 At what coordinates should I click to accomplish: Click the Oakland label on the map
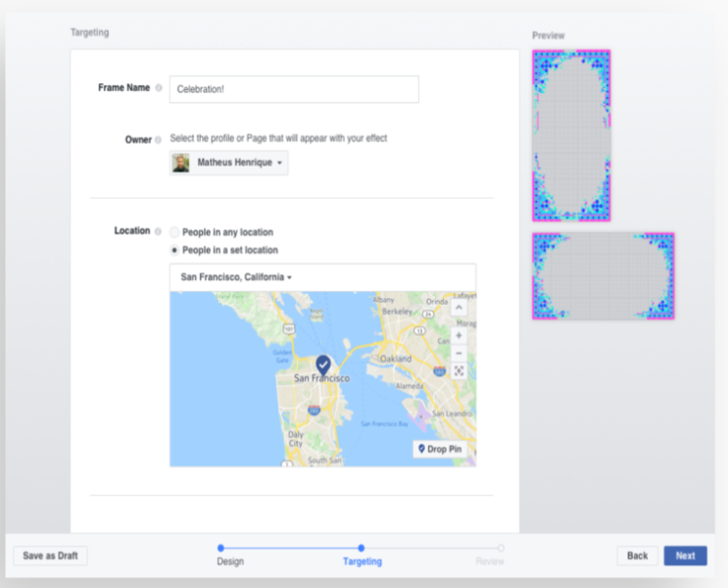(396, 359)
